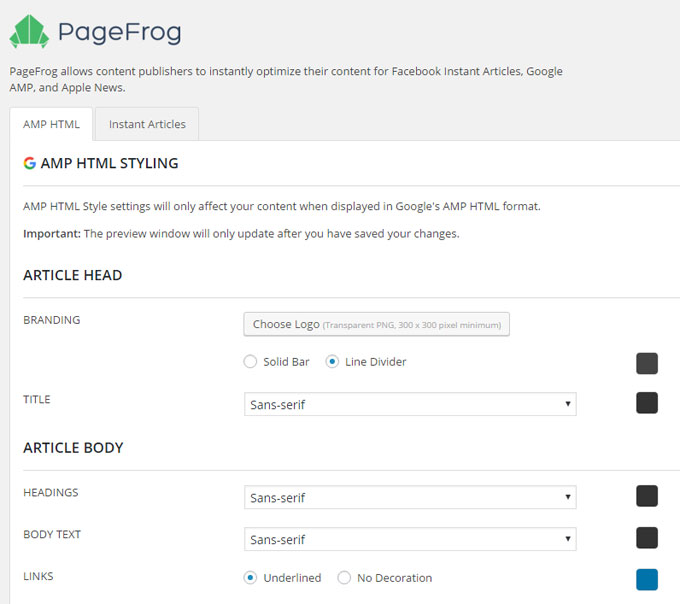Click the Choose Logo button
This screenshot has height=604, width=680.
point(376,324)
